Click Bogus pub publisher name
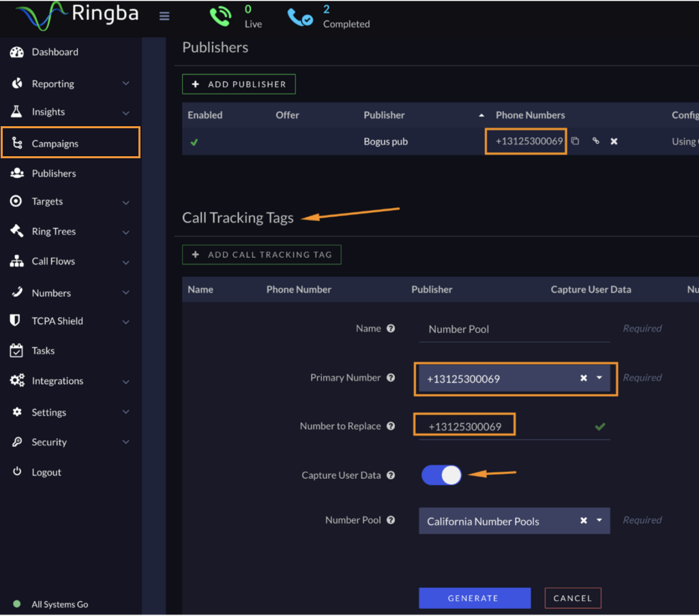Image resolution: width=699 pixels, height=616 pixels. pyautogui.click(x=385, y=141)
